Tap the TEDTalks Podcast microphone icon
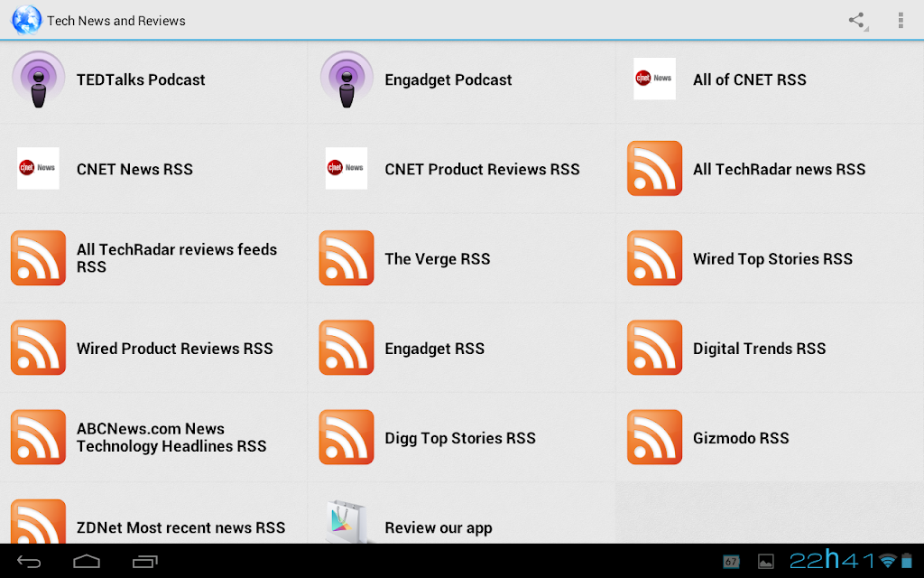This screenshot has width=924, height=578. pos(38,79)
